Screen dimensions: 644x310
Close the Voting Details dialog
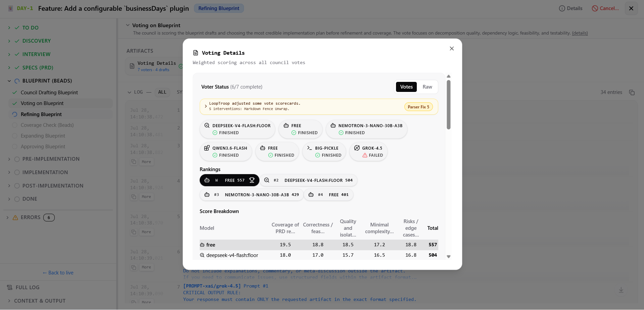pos(452,49)
